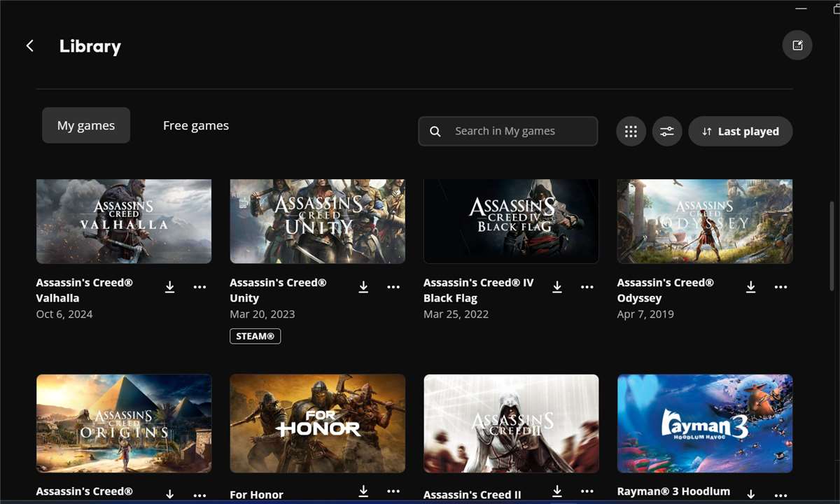Download Assassin's Creed Odyssey
This screenshot has width=840, height=504.
tap(750, 287)
